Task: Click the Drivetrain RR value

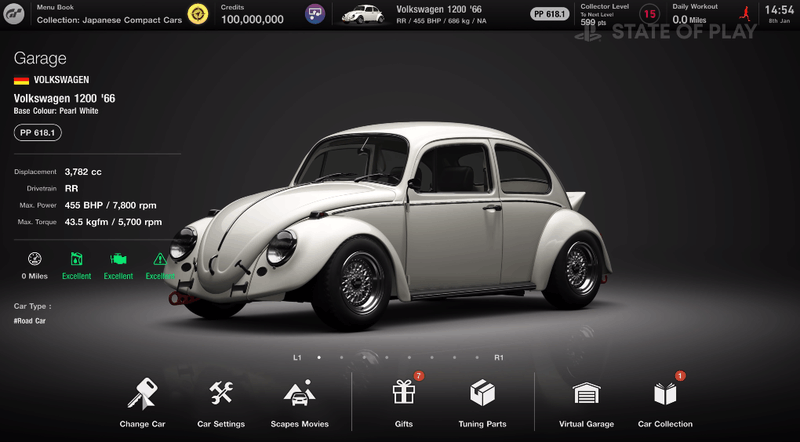Action: [71, 188]
